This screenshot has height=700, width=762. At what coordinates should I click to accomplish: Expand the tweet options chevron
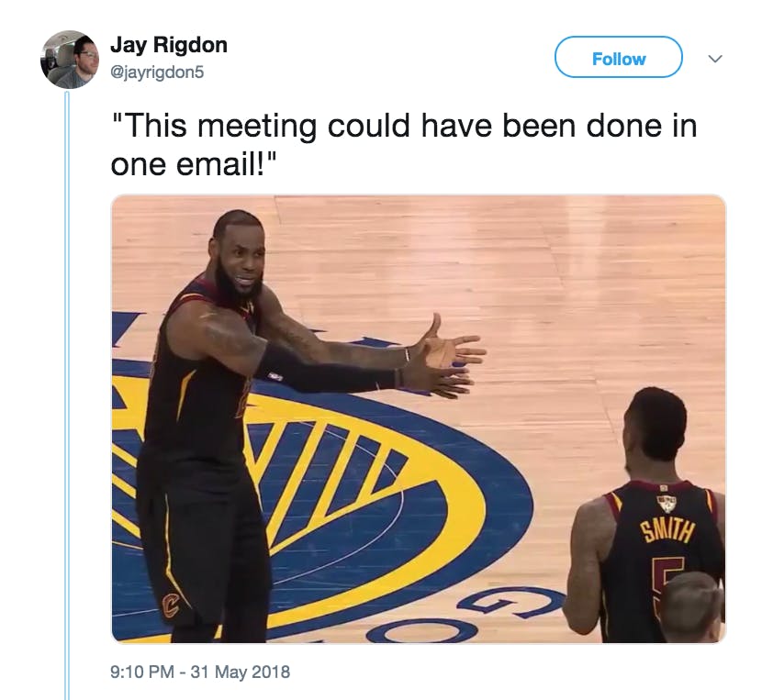tap(715, 59)
